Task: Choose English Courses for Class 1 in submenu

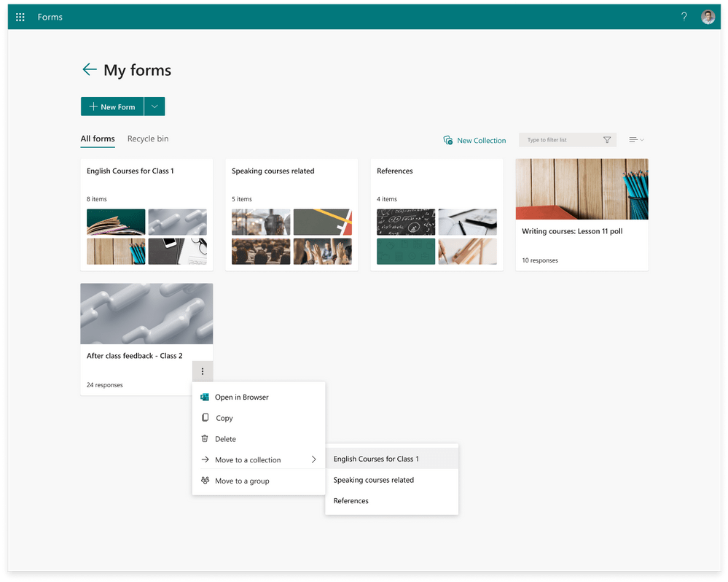Action: pyautogui.click(x=376, y=459)
